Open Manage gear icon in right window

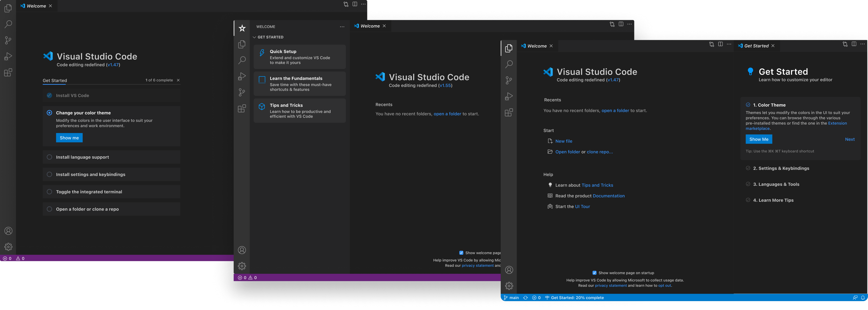[x=509, y=286]
